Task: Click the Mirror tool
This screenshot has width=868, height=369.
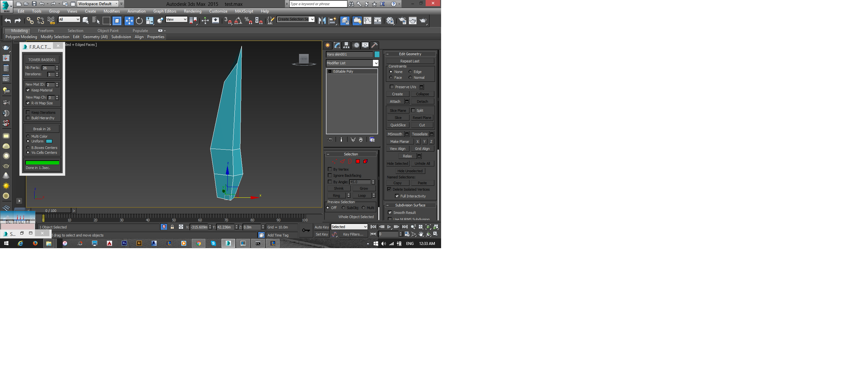Action: (x=322, y=21)
